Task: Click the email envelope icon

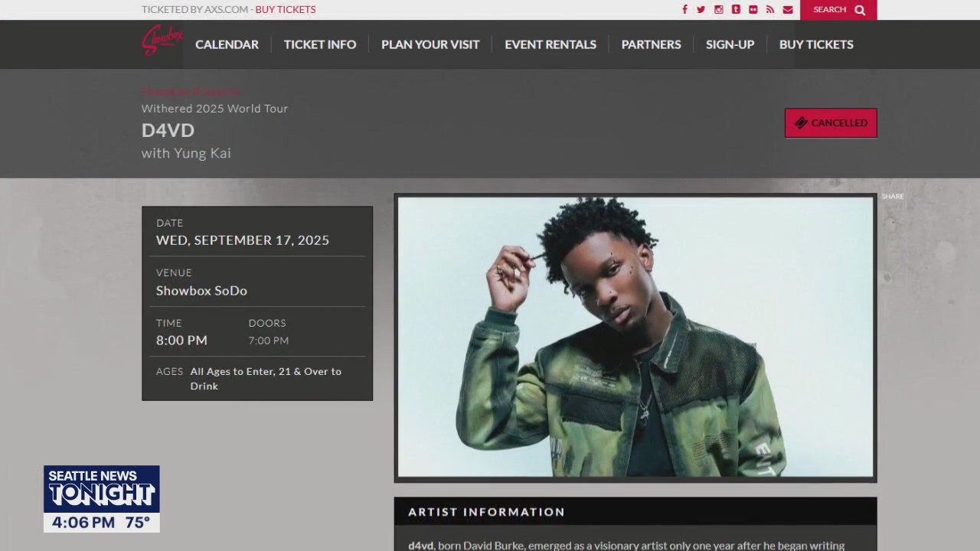Action: click(x=788, y=10)
